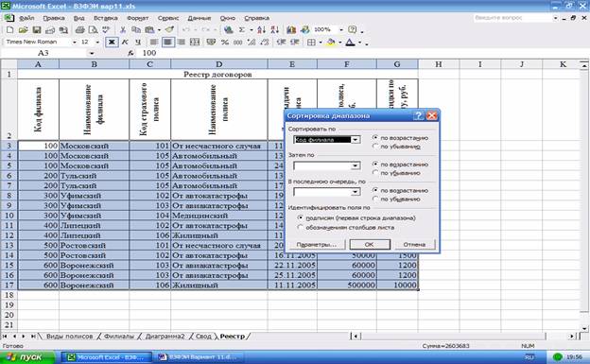Open font size 12 dropdown
The image size is (590, 364).
(97, 43)
